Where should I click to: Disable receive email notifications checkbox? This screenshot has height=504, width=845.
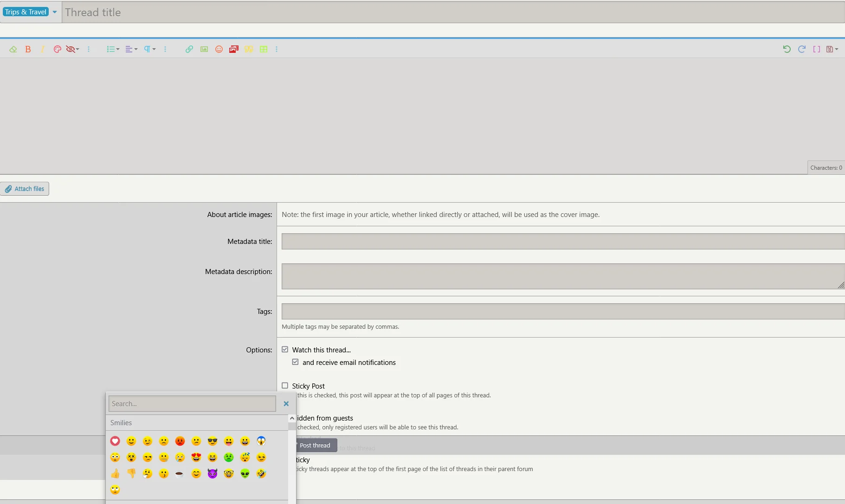(x=295, y=362)
